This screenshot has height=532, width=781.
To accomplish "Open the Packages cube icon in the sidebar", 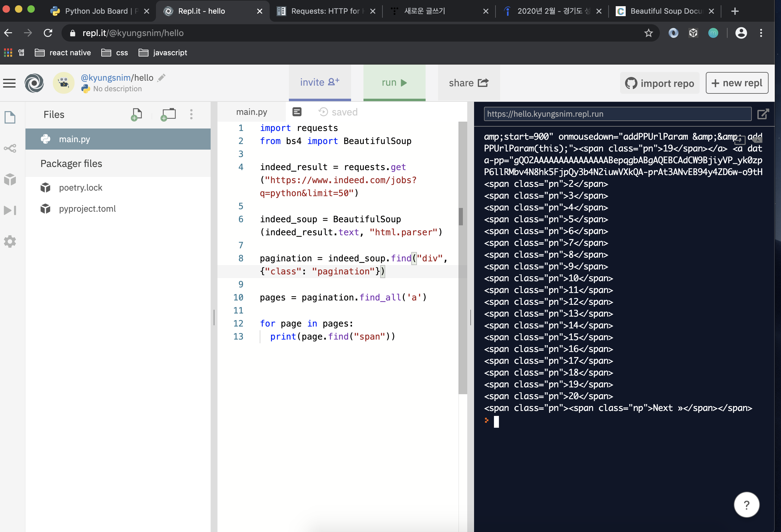I will tap(10, 179).
